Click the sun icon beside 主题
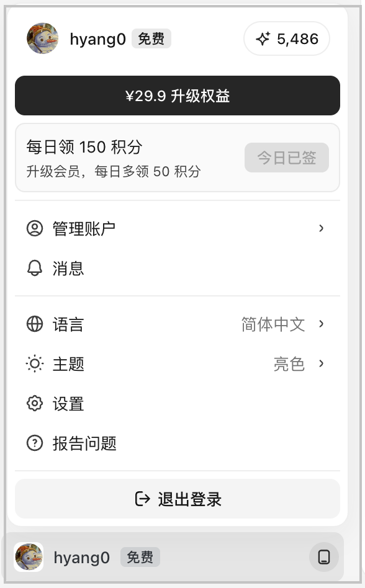This screenshot has height=588, width=365. (35, 363)
